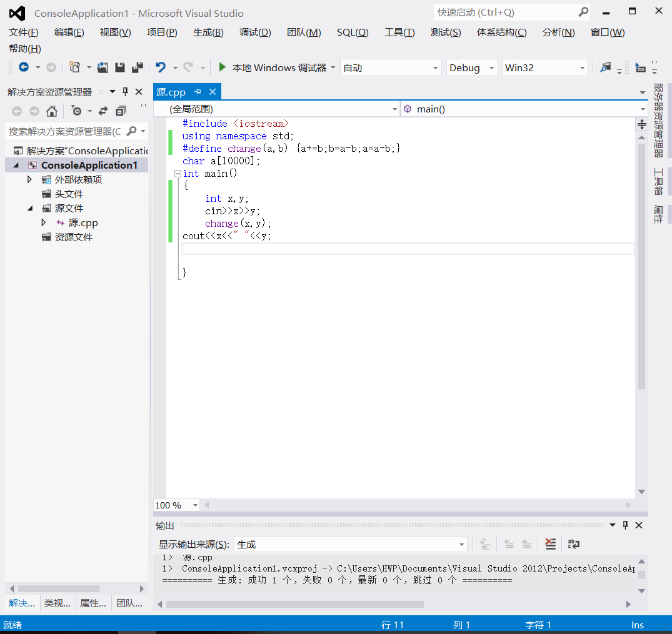This screenshot has width=672, height=634.
Task: Close the 源.cpp tab
Action: pos(213,92)
